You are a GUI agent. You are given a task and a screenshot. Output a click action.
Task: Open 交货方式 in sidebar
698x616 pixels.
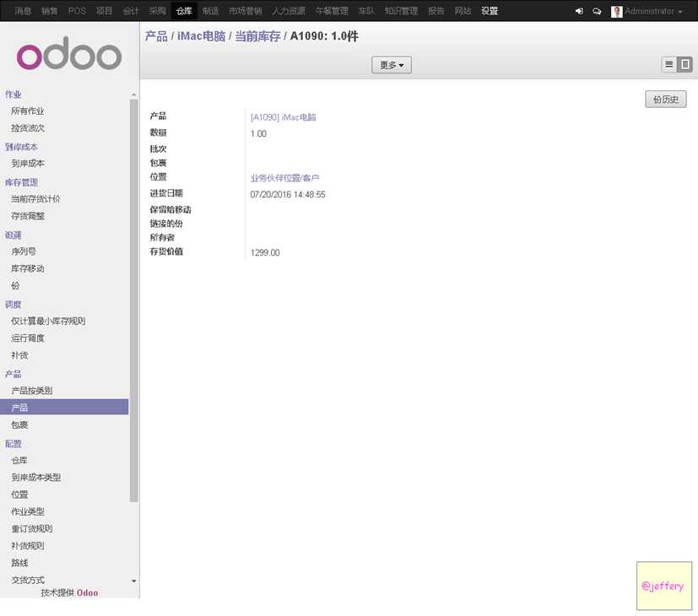[x=28, y=581]
